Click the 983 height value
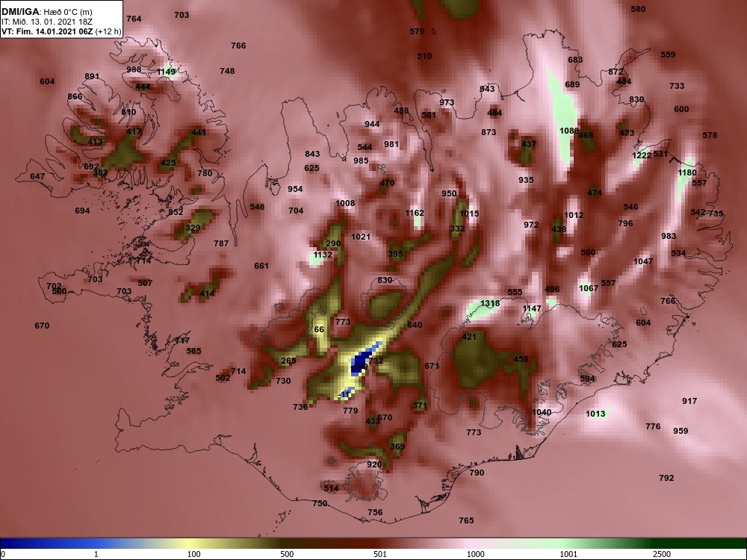The image size is (747, 560). click(669, 236)
